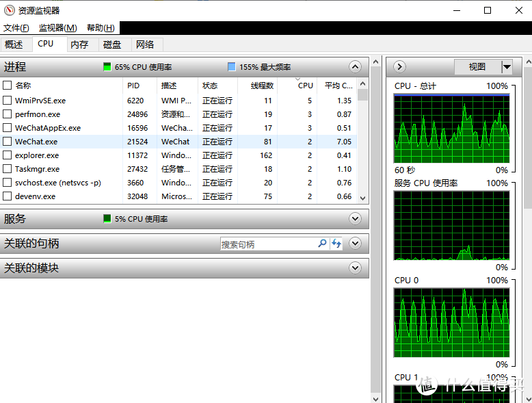Image resolution: width=532 pixels, height=403 pixels.
Task: Click the devenv.exe process name
Action: point(36,196)
